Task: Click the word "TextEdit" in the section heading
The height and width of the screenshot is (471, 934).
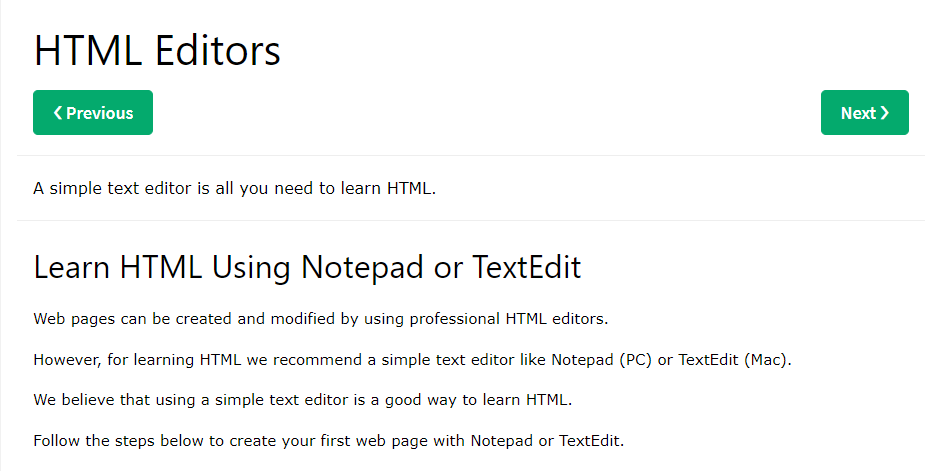Action: (527, 268)
